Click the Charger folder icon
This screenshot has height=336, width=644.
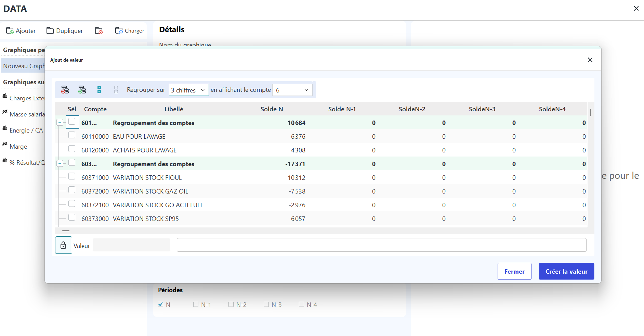pyautogui.click(x=119, y=31)
